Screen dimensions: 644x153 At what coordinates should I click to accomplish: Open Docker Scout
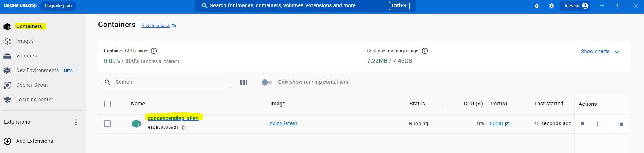tap(32, 85)
